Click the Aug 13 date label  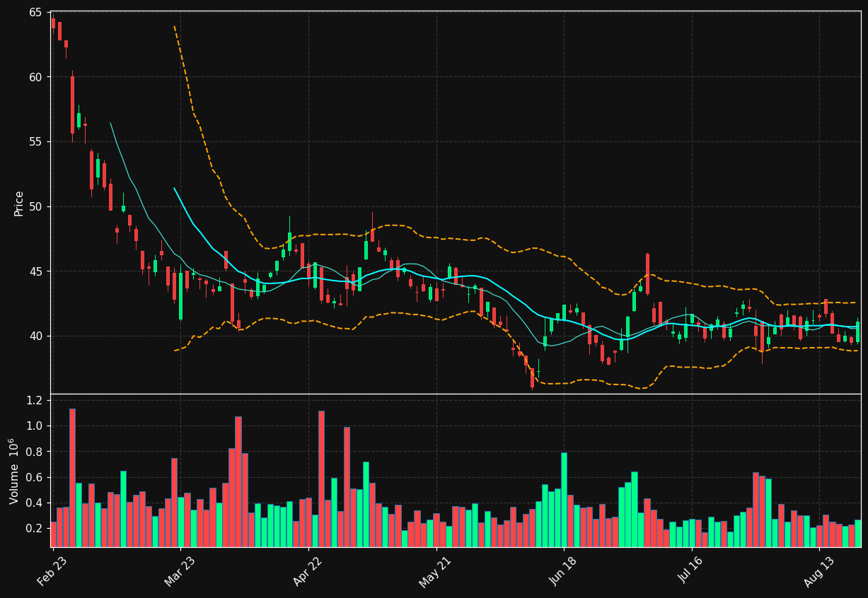tap(818, 571)
